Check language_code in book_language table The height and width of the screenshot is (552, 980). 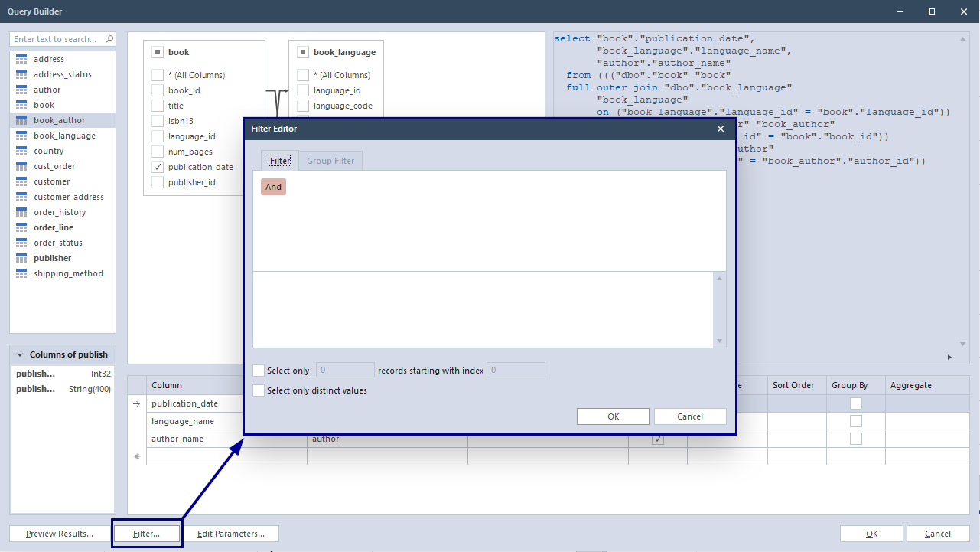click(303, 106)
